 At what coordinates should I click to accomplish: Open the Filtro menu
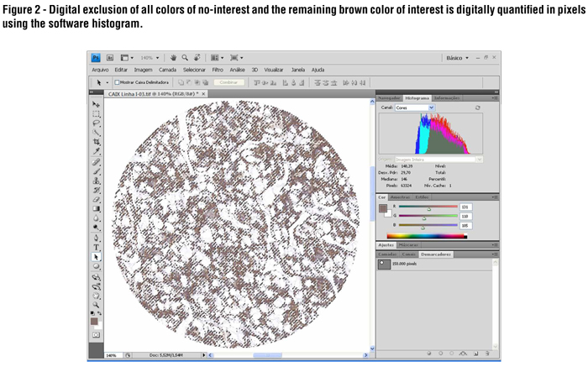click(218, 70)
